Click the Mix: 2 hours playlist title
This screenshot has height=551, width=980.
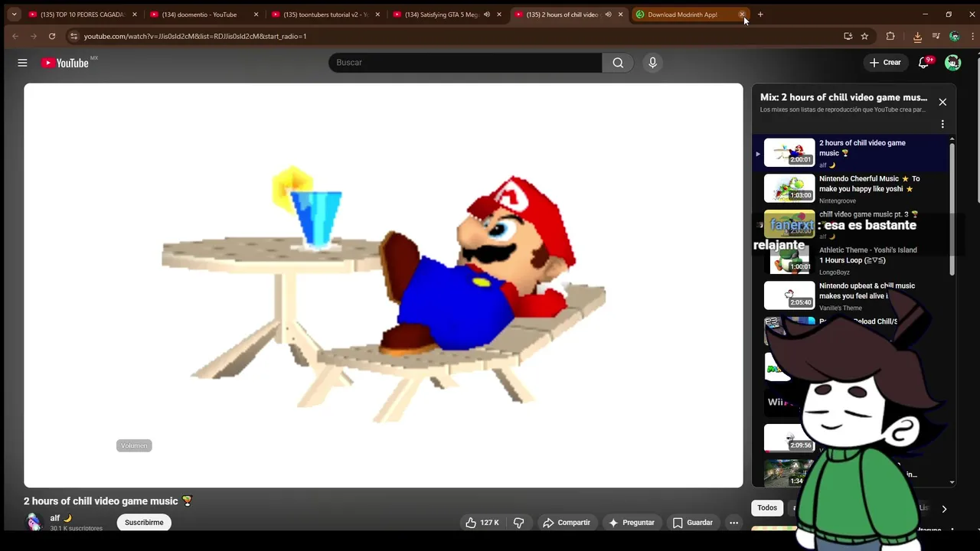pos(843,98)
